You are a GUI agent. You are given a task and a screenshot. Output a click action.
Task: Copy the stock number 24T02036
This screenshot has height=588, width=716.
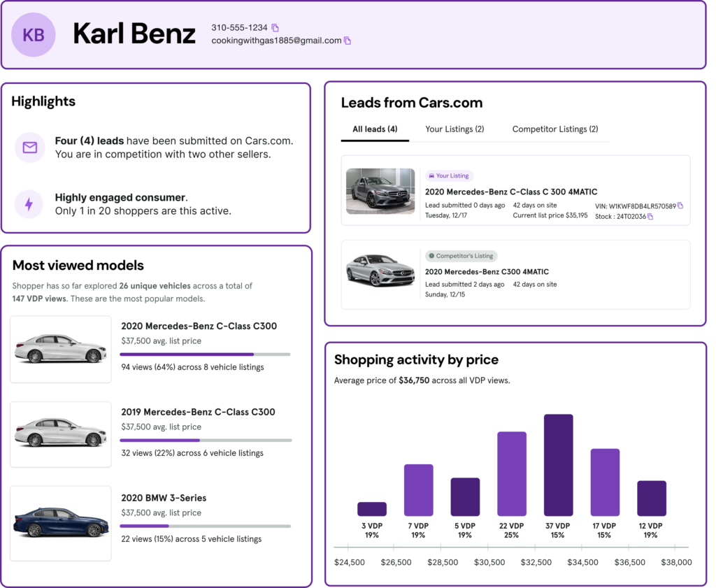click(x=650, y=217)
